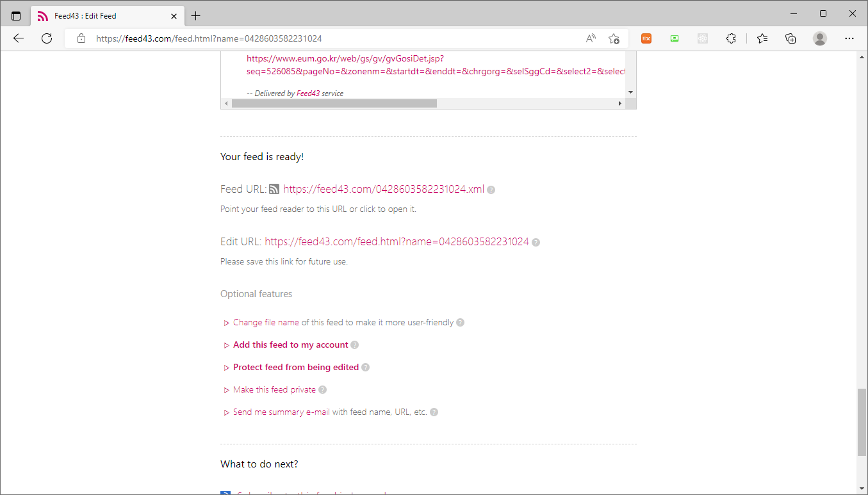View site info lock icon

click(x=81, y=38)
